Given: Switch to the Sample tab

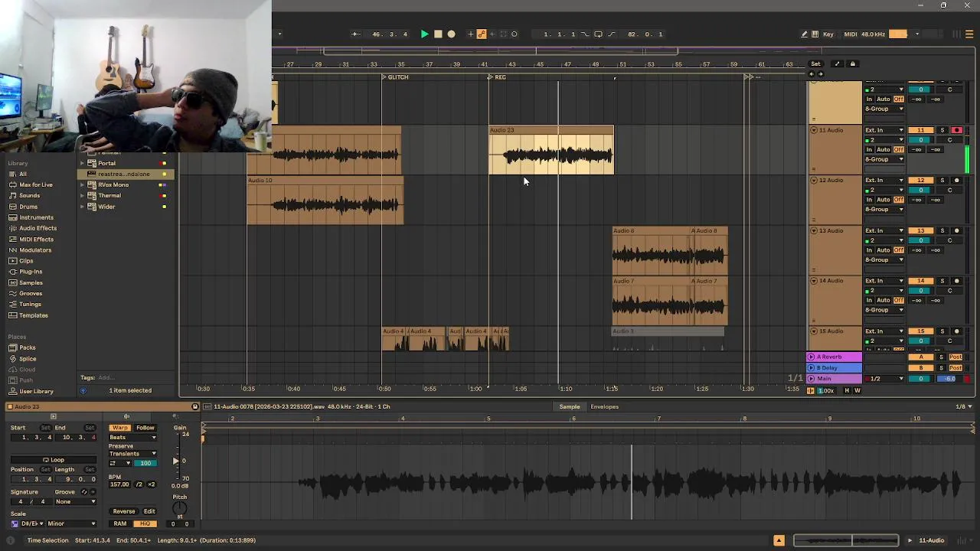Looking at the screenshot, I should (x=570, y=406).
